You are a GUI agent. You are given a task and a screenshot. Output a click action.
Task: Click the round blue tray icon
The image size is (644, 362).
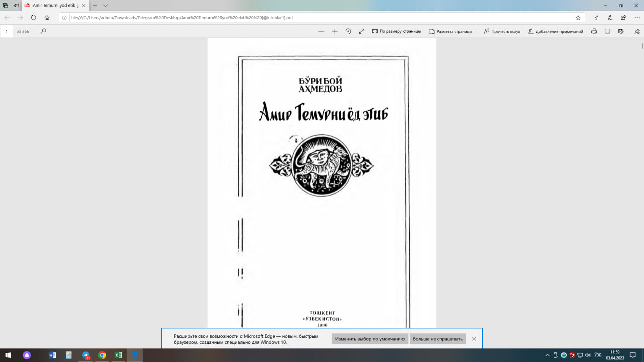click(564, 355)
